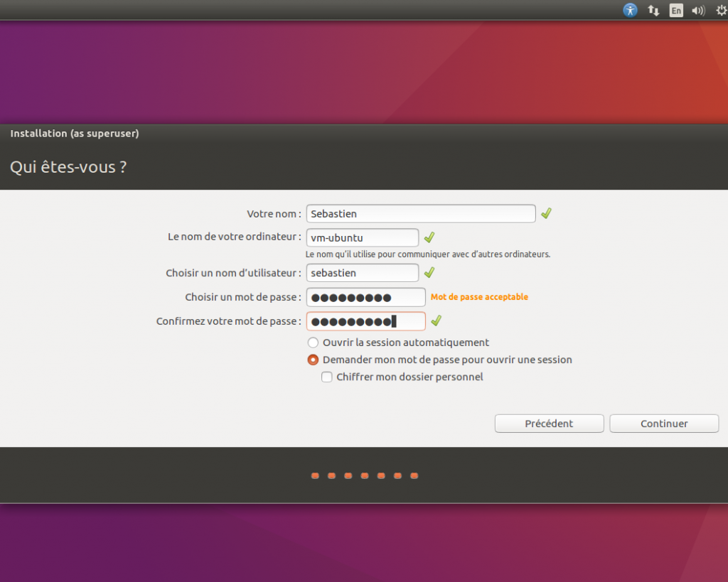Click the Confirmez votre mot de passe field
Image resolution: width=728 pixels, height=582 pixels.
click(365, 321)
